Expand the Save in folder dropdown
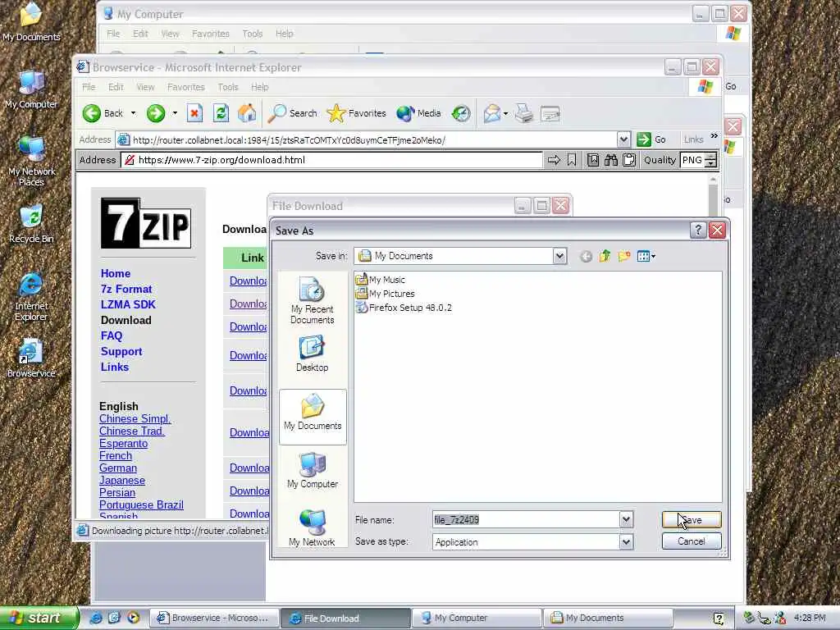840x630 pixels. tap(559, 256)
